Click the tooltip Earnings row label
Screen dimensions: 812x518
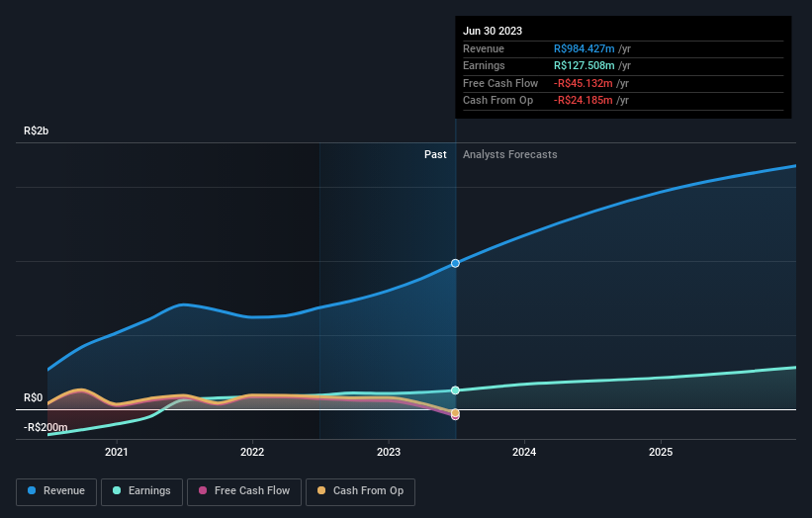tap(484, 65)
